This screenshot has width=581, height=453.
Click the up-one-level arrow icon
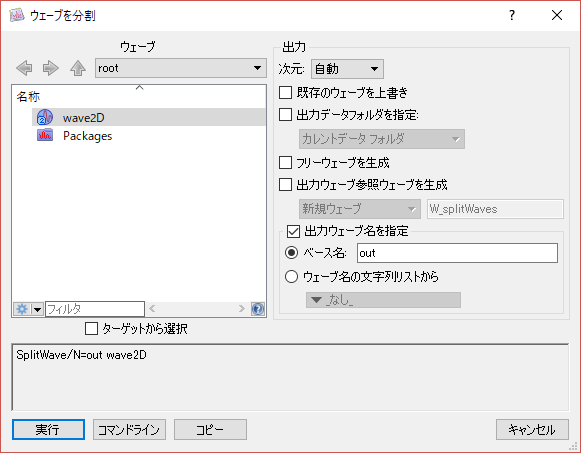click(78, 68)
